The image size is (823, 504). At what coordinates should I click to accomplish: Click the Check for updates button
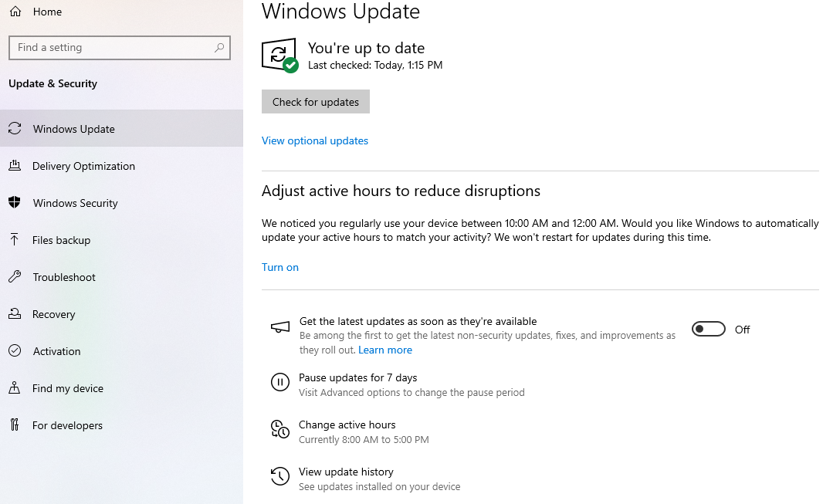point(316,101)
